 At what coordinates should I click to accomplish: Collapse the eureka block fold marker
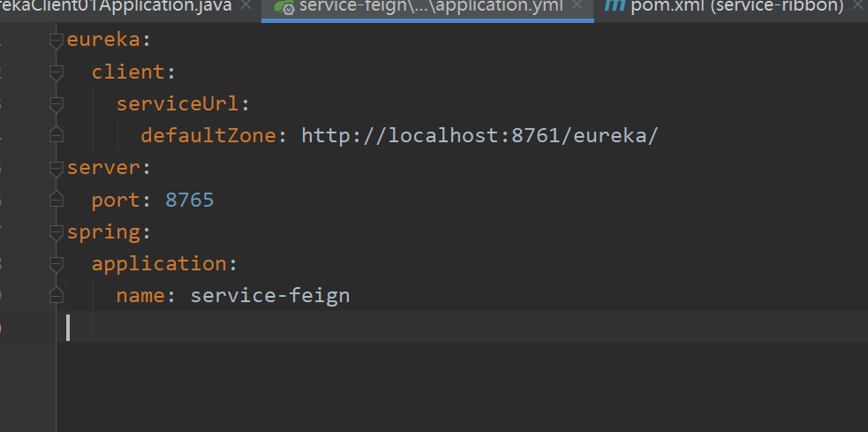pyautogui.click(x=57, y=40)
